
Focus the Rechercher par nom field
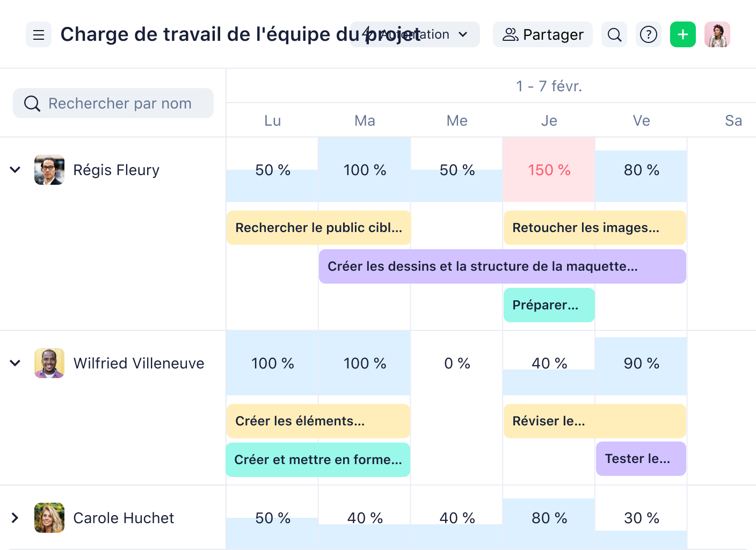point(113,103)
